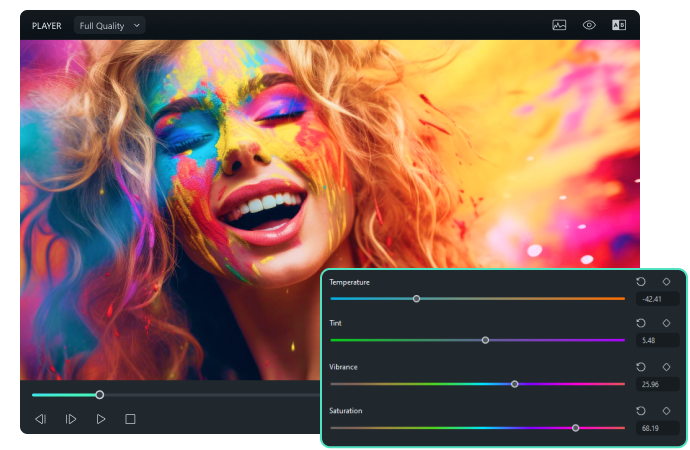Click the Temperature slider handle

(416, 299)
